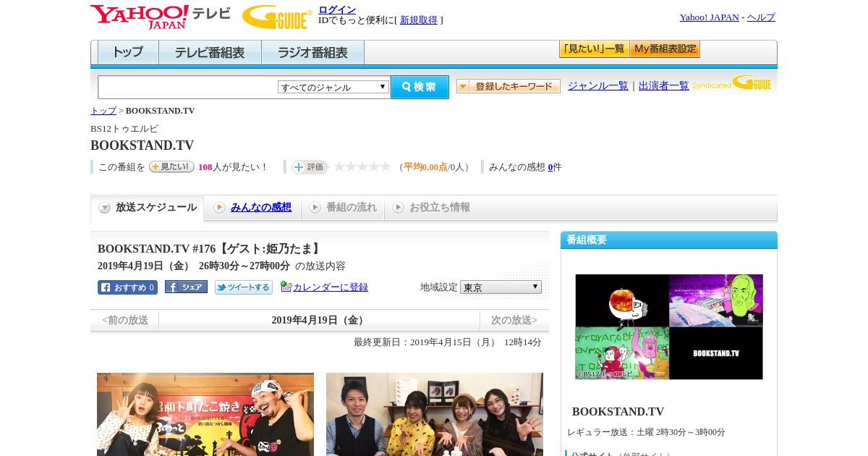Open the ヘルプ help link
The width and height of the screenshot is (868, 456).
coord(761,17)
